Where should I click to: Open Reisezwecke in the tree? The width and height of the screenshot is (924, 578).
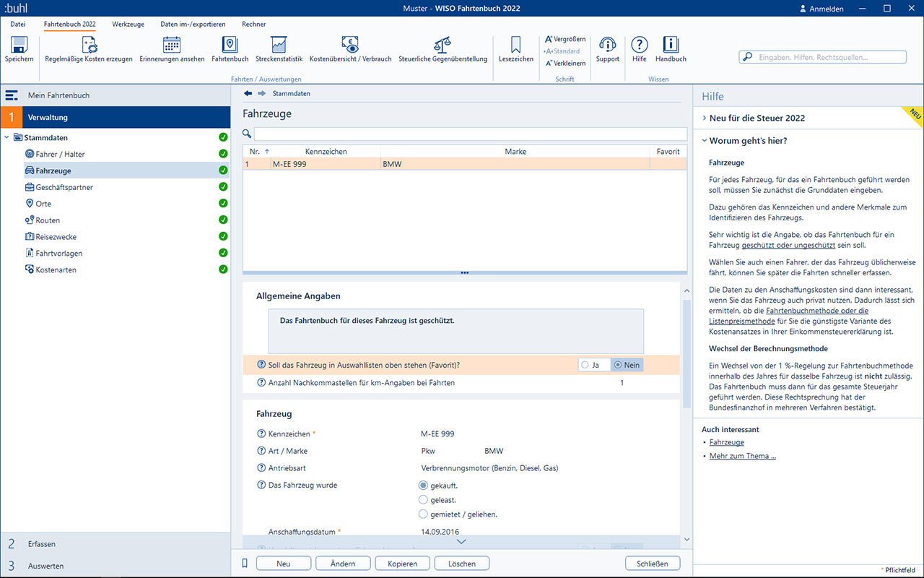coord(56,237)
